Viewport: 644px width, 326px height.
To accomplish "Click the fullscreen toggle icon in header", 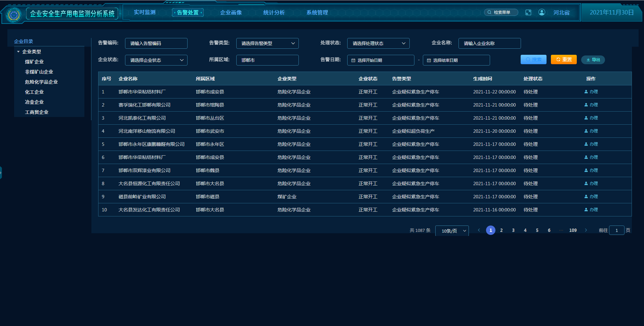I will point(528,12).
